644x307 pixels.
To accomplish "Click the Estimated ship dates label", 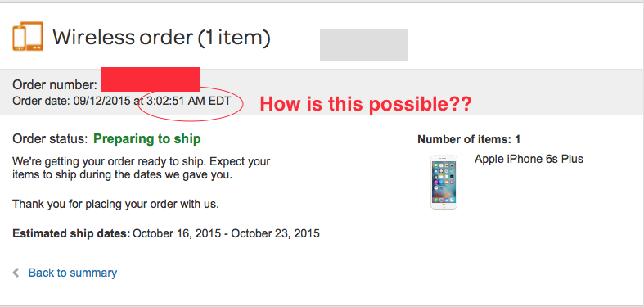I will tap(71, 234).
